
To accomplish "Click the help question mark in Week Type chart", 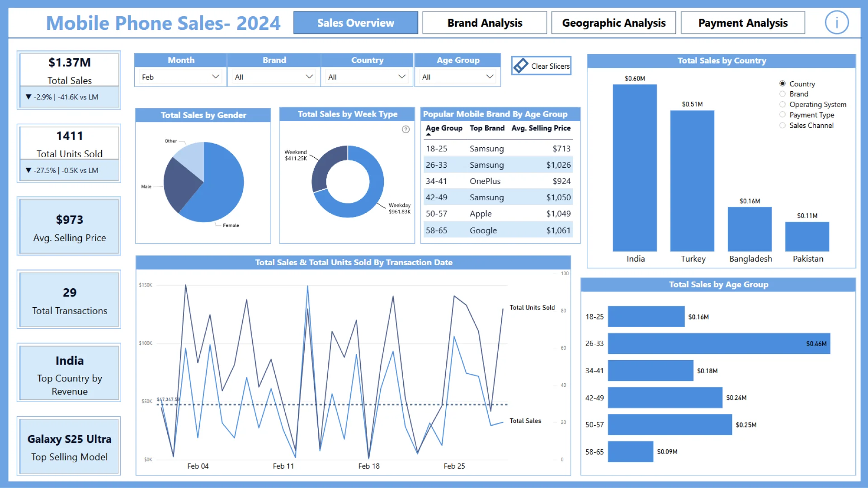I will point(406,130).
